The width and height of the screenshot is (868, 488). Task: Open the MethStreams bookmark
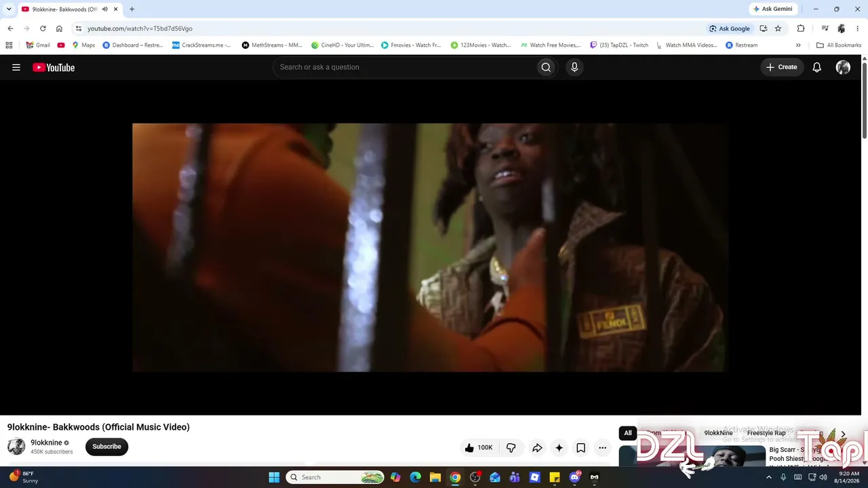[x=272, y=45]
